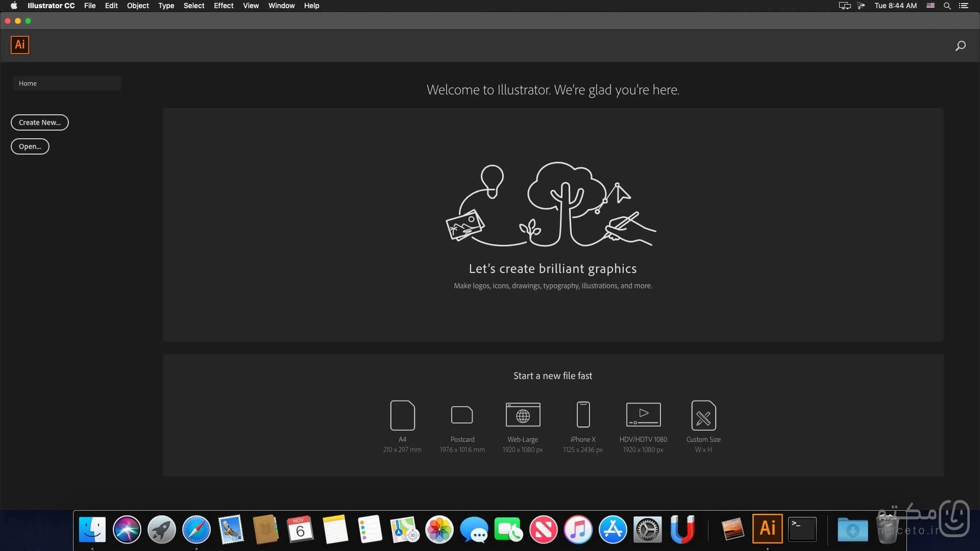Launch Siri from the Dock
The height and width of the screenshot is (551, 980).
click(127, 530)
